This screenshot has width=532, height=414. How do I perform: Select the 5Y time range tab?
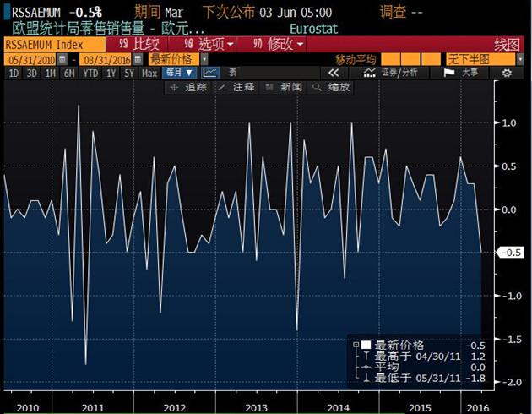tap(128, 74)
